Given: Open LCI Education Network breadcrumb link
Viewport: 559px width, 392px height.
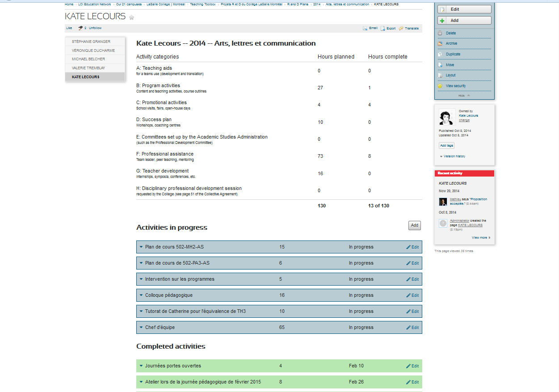Looking at the screenshot, I should [95, 4].
